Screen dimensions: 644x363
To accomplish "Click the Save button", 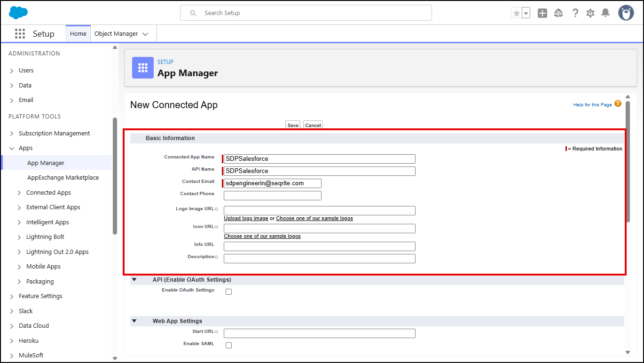I will coord(293,125).
